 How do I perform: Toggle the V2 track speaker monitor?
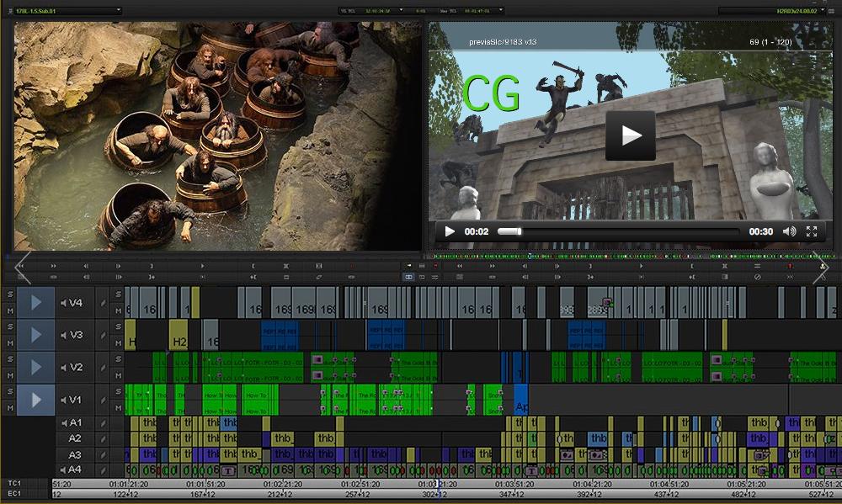(x=63, y=367)
